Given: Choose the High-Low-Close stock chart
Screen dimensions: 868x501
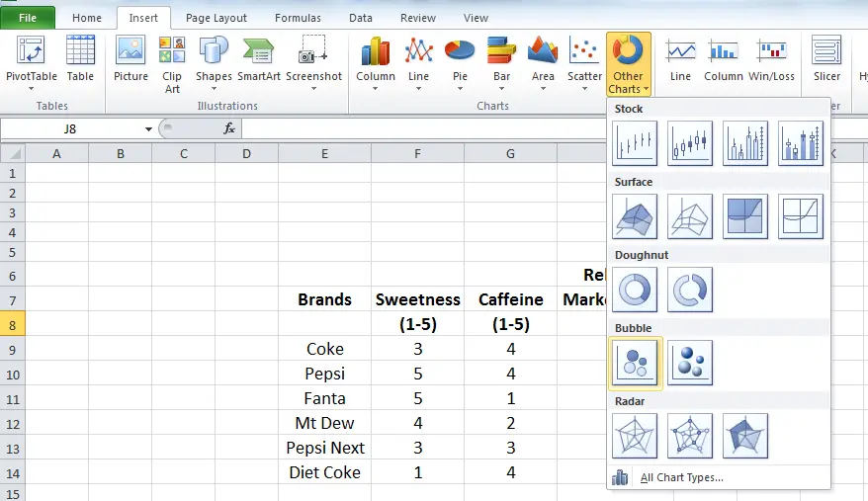Looking at the screenshot, I should [x=635, y=143].
